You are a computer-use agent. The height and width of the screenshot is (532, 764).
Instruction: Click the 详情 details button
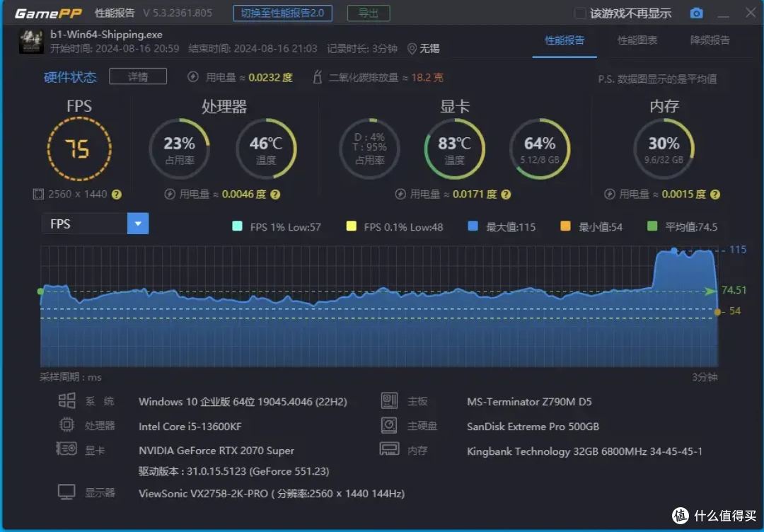pyautogui.click(x=138, y=76)
